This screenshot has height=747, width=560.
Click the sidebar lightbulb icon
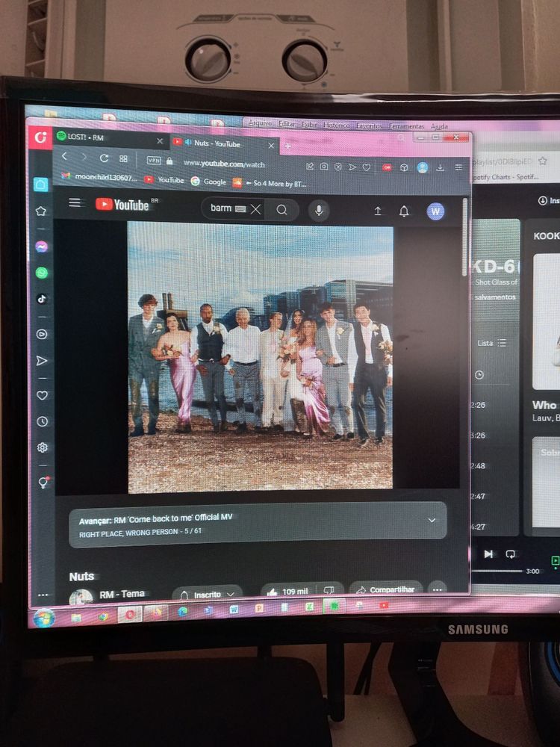43,482
